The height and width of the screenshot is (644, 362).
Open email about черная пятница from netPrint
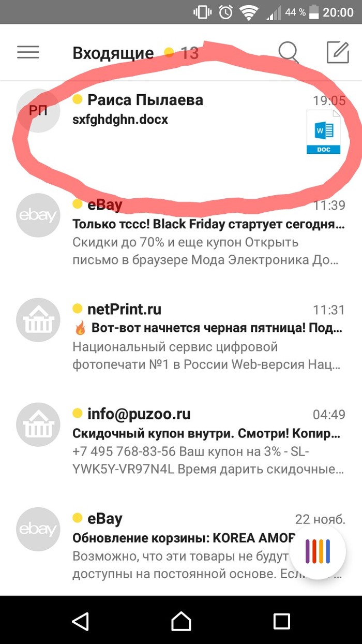[x=181, y=337]
